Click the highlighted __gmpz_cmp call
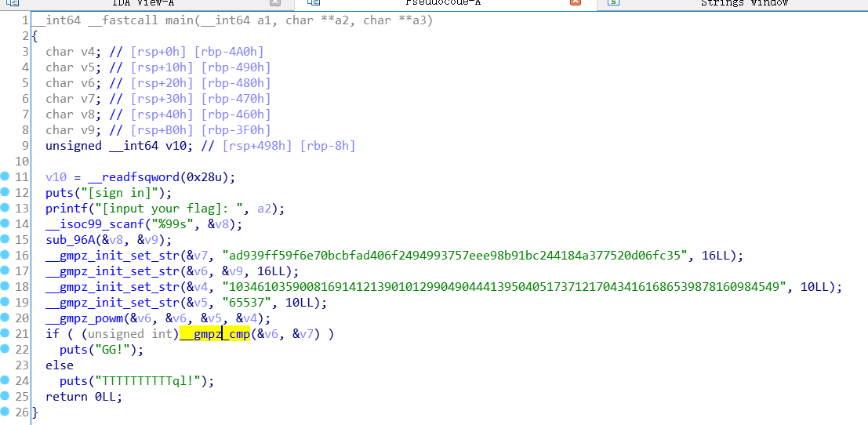Image resolution: width=868 pixels, height=425 pixels. pos(215,334)
